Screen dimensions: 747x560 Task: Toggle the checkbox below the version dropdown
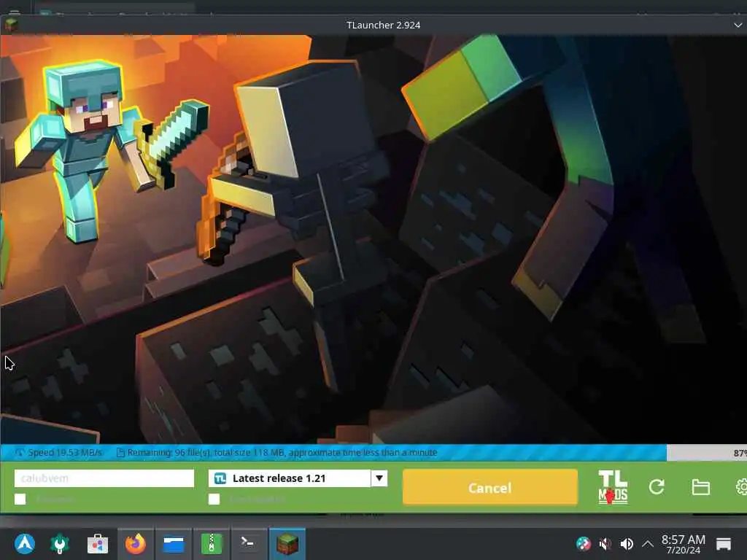pos(214,499)
